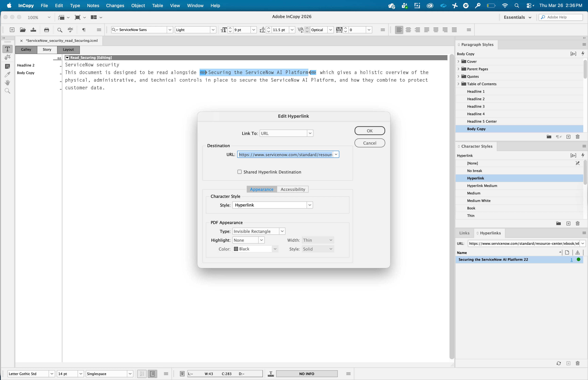Switch to the Accessibility tab
588x380 pixels.
293,189
